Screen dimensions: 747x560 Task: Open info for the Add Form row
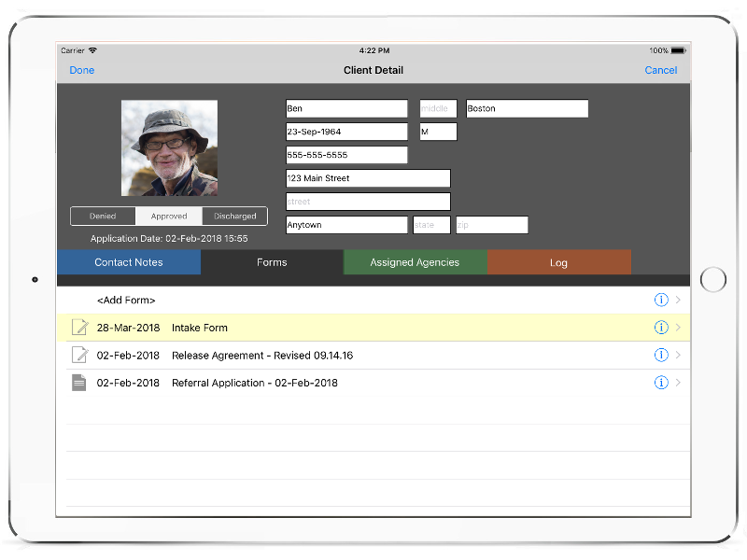tap(661, 301)
